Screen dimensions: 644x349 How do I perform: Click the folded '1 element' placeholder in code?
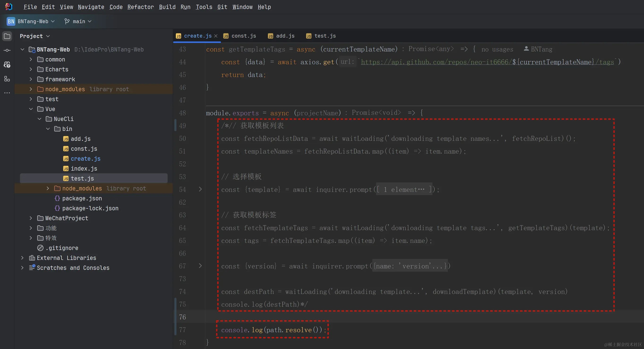tap(404, 190)
